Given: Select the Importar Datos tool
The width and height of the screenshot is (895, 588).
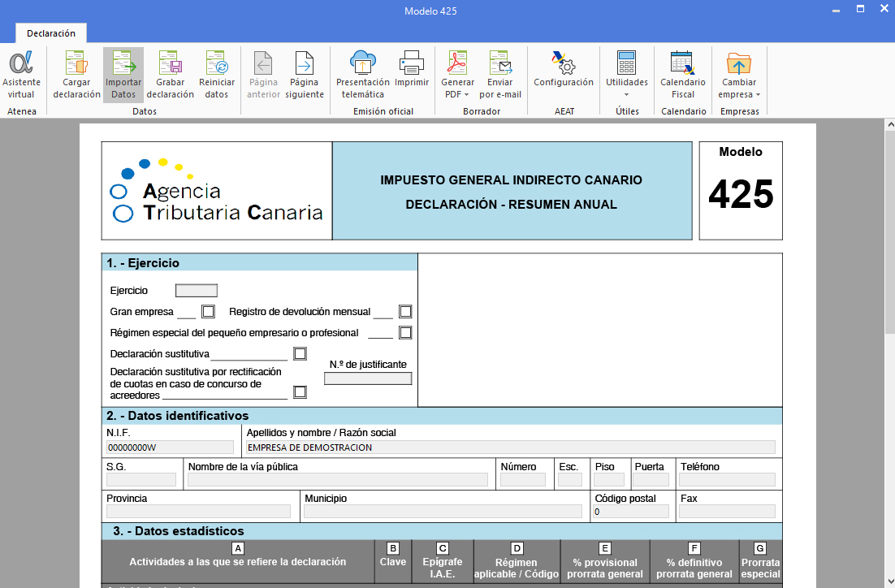Looking at the screenshot, I should pyautogui.click(x=123, y=74).
